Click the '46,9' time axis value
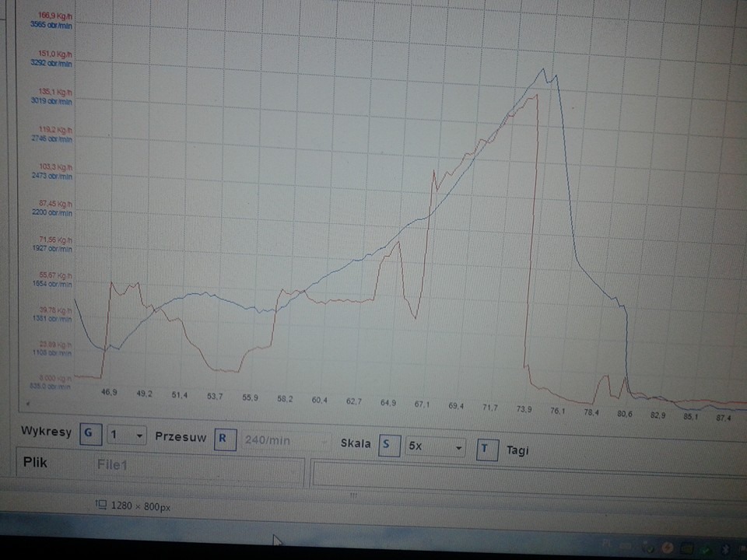This screenshot has width=747, height=560. pyautogui.click(x=109, y=392)
